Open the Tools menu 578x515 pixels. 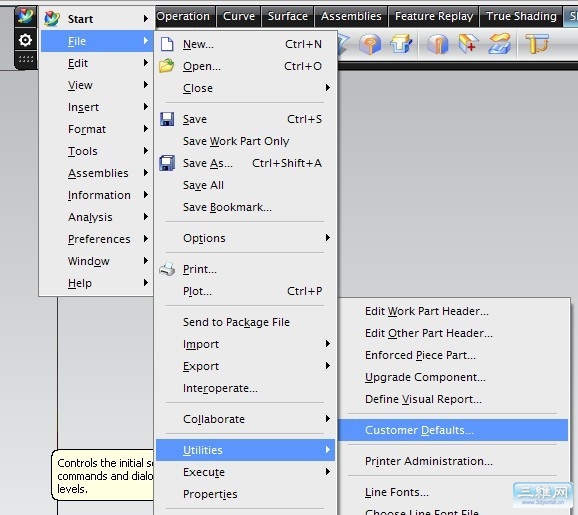click(x=97, y=151)
